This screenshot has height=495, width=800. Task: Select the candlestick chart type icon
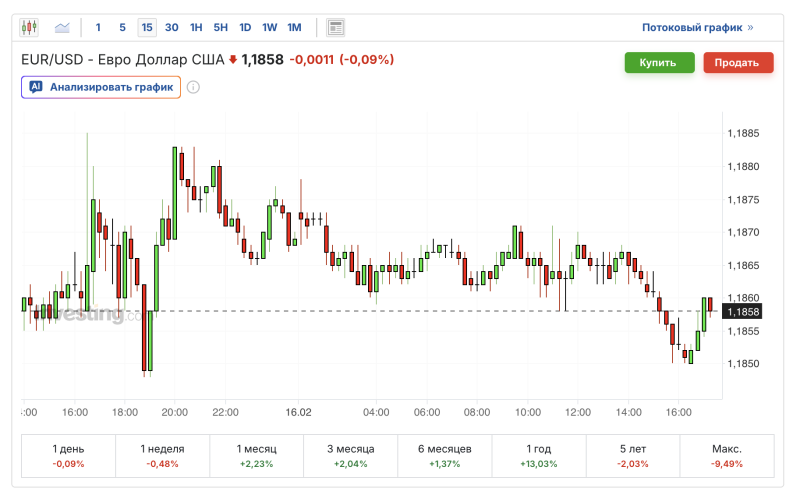(29, 27)
